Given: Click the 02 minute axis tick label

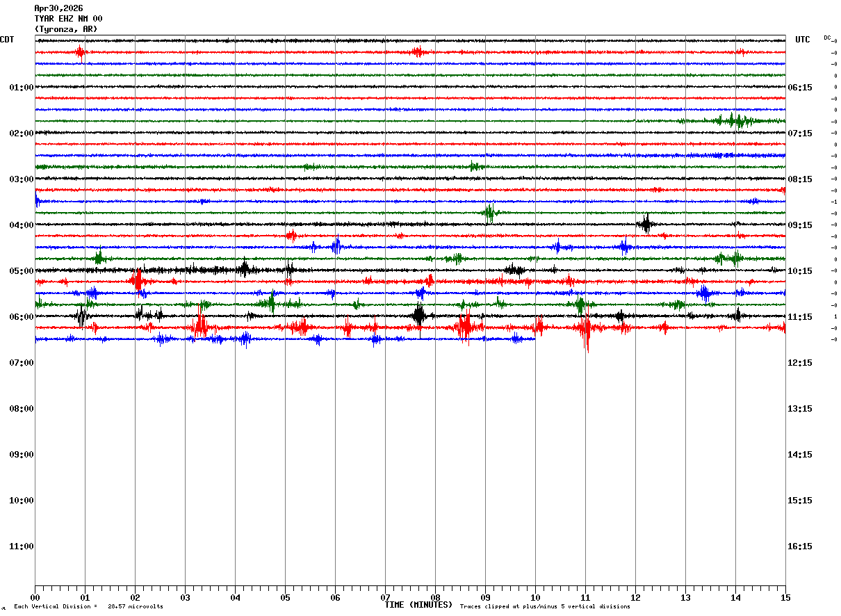Looking at the screenshot, I should (x=135, y=597).
